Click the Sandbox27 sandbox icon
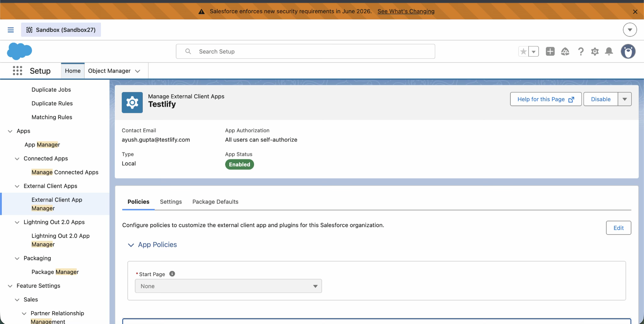 [29, 30]
